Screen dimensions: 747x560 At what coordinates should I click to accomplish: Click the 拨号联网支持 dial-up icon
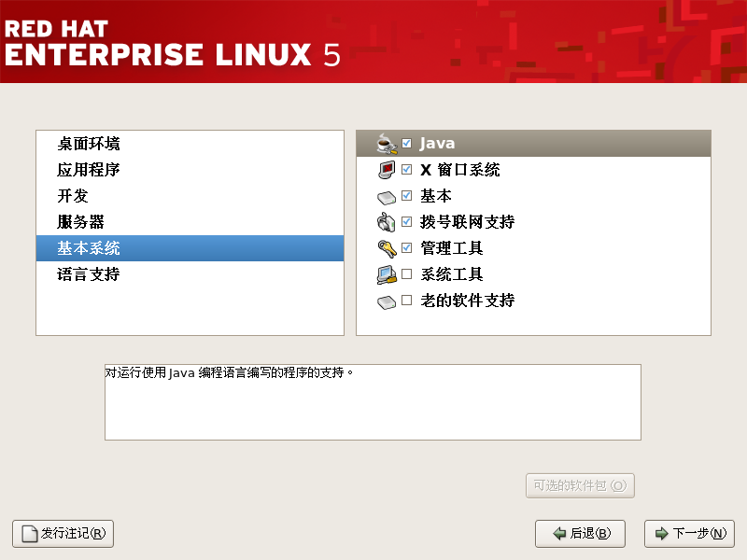coord(387,222)
